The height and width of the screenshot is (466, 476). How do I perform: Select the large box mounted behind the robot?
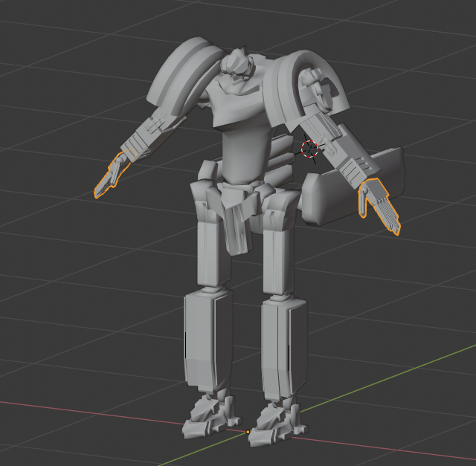tap(354, 187)
